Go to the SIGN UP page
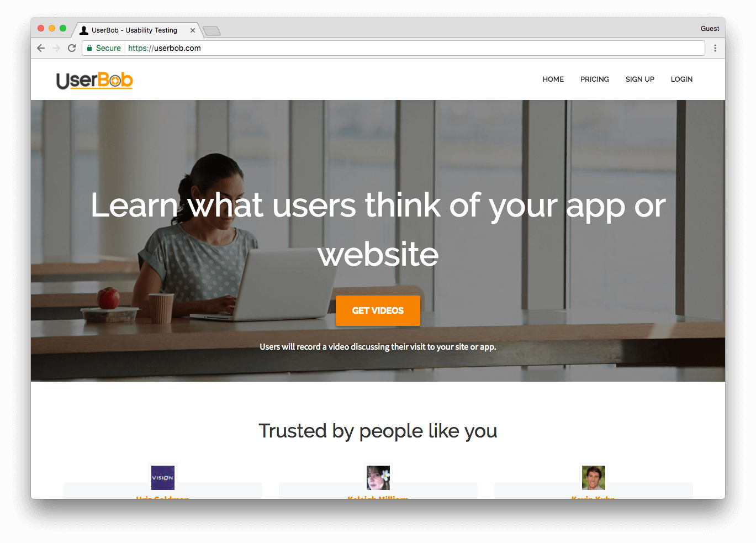The width and height of the screenshot is (756, 543). point(639,79)
